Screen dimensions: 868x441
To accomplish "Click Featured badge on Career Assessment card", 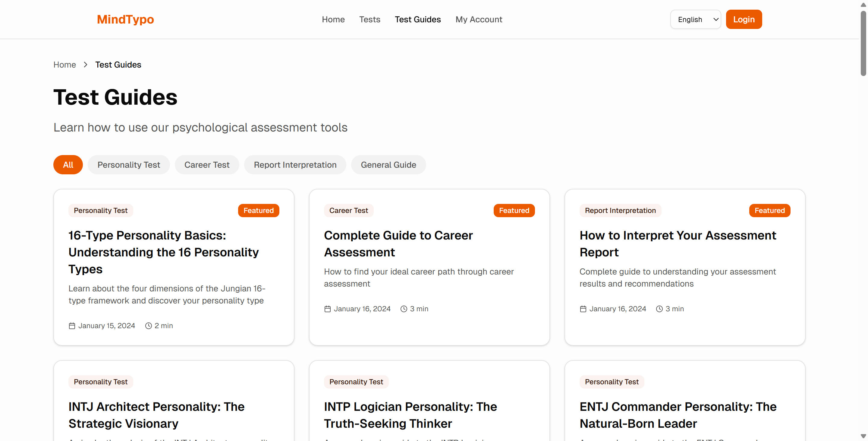I will [514, 210].
